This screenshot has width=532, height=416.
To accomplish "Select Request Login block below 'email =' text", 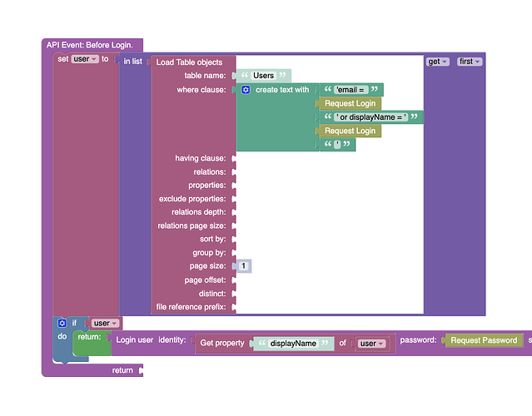I will [x=350, y=104].
